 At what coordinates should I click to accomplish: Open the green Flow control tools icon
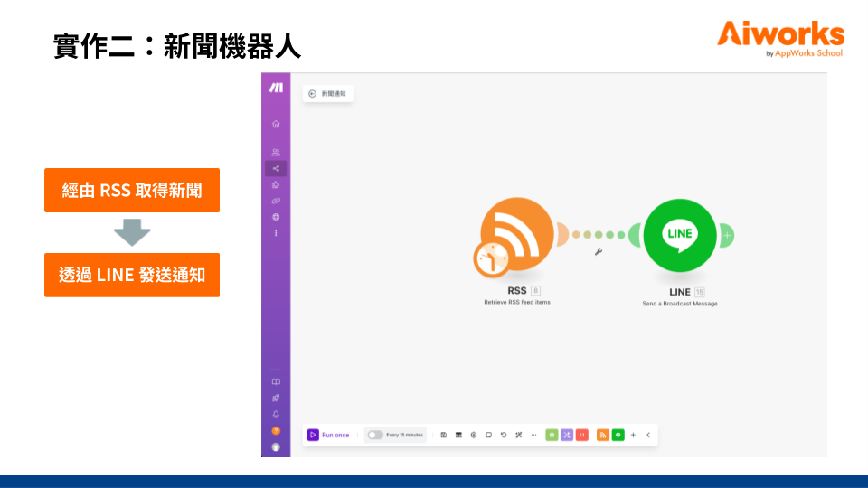click(x=552, y=435)
